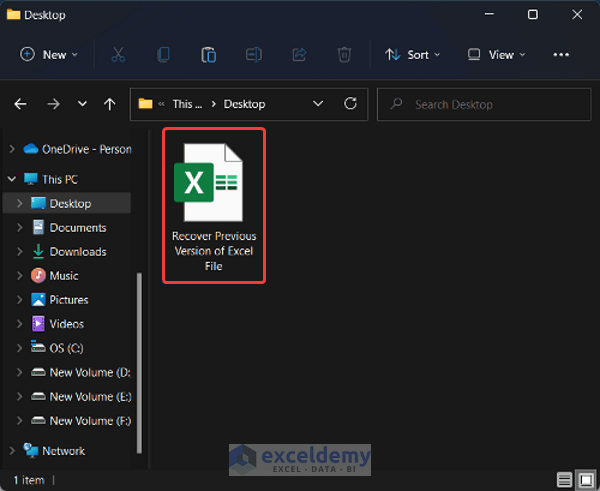Screen dimensions: 600x491
Task: Expand the OS (C:) drive node
Action: coord(20,348)
